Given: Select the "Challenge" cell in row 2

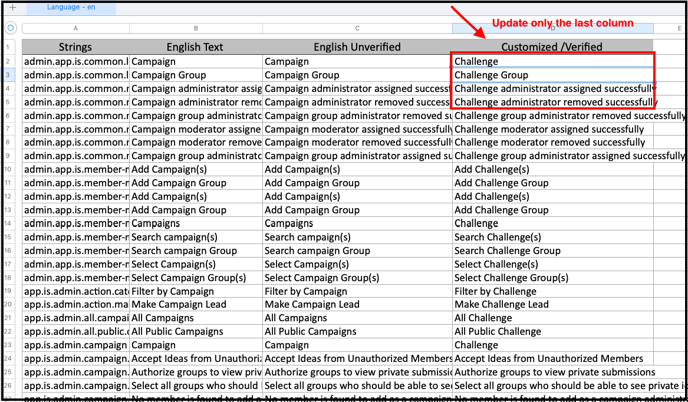Looking at the screenshot, I should [552, 61].
